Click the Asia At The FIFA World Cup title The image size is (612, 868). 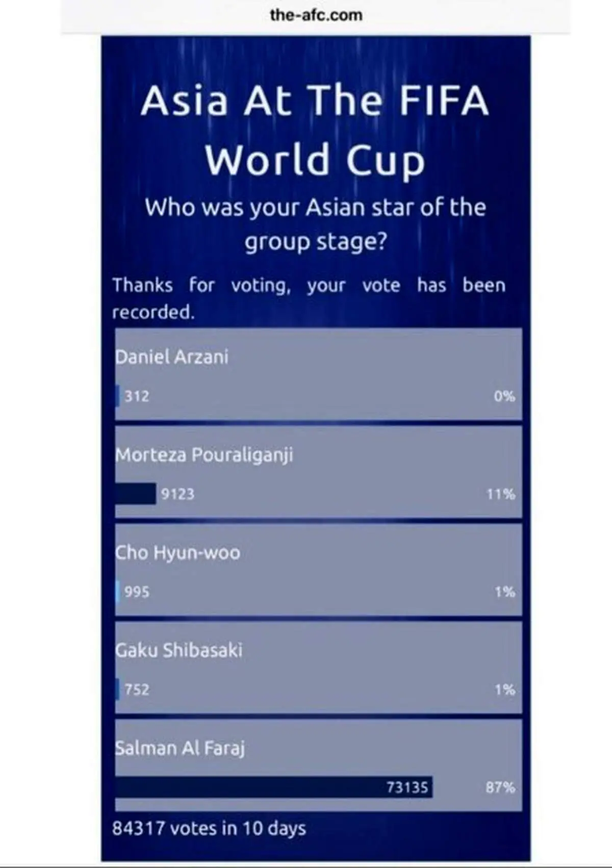(x=315, y=130)
